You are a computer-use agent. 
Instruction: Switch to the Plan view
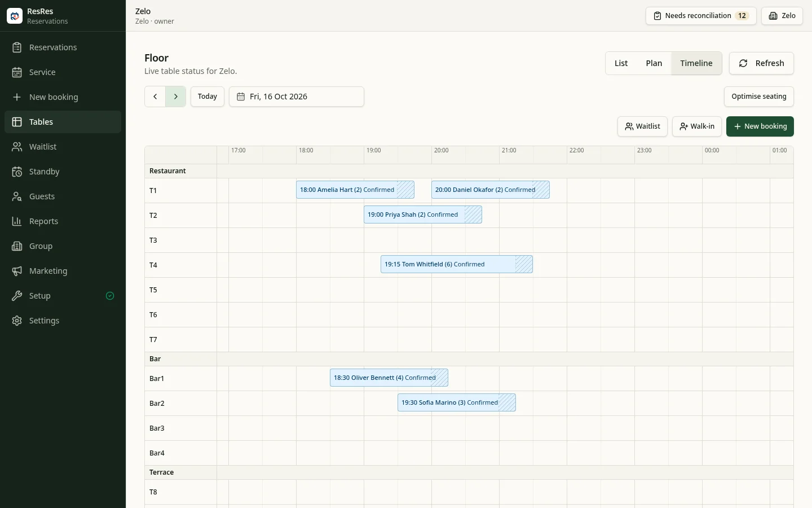[654, 63]
